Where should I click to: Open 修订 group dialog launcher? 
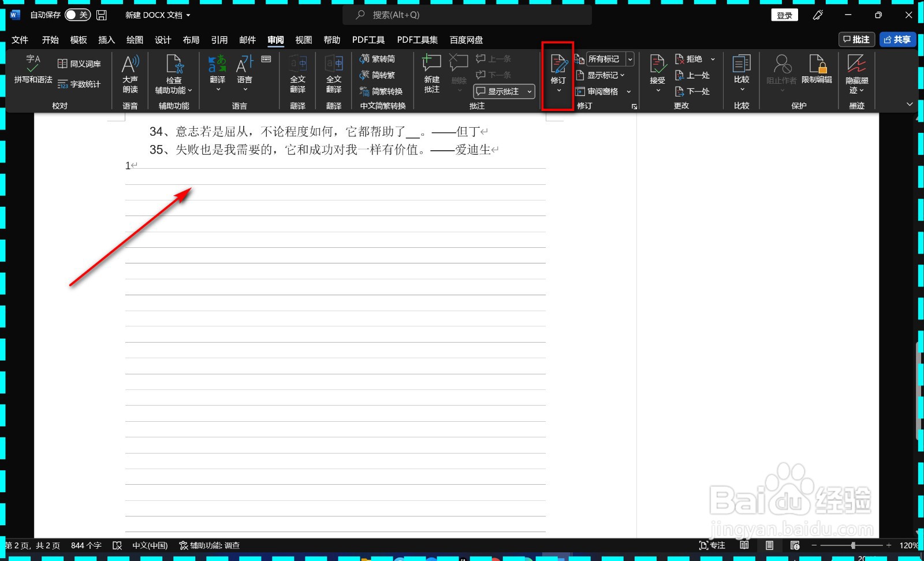tap(634, 106)
